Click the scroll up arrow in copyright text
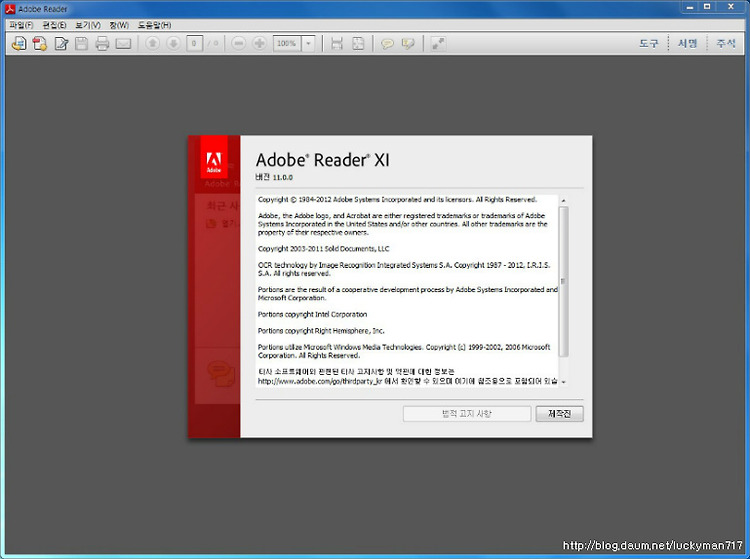This screenshot has width=750, height=559. pos(563,200)
